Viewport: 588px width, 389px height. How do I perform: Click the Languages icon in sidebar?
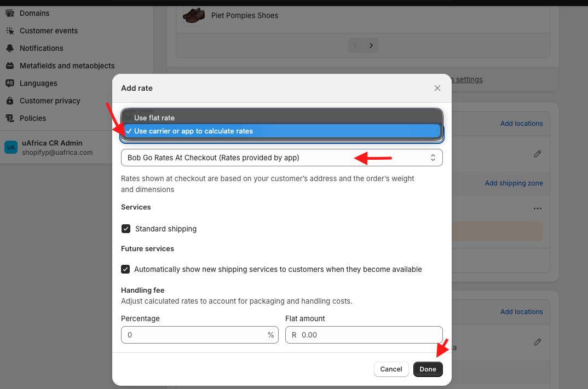pyautogui.click(x=9, y=83)
